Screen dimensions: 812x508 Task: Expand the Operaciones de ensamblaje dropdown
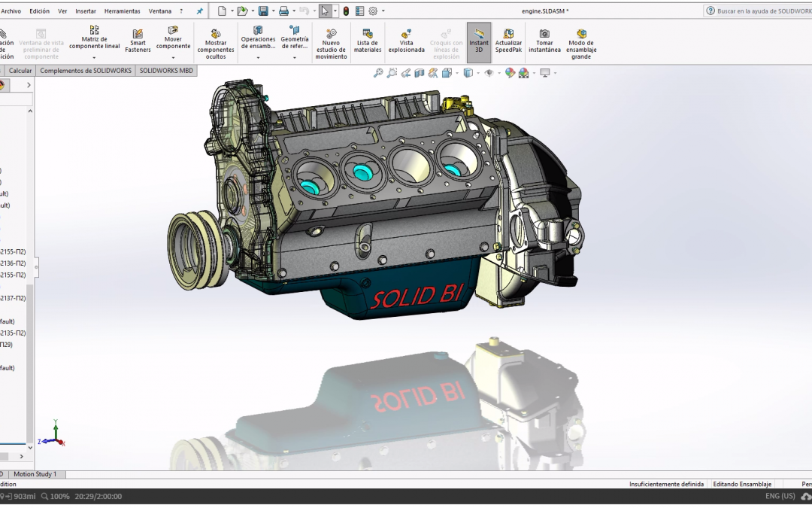coord(258,57)
